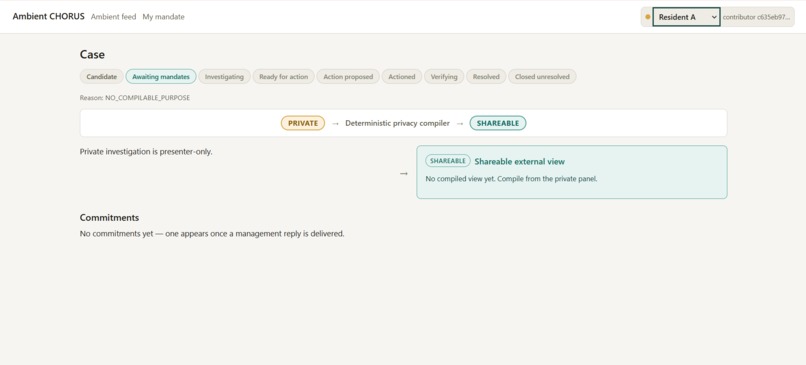This screenshot has height=365, width=806.
Task: Click the 'No compiled view yet' message
Action: (511, 179)
